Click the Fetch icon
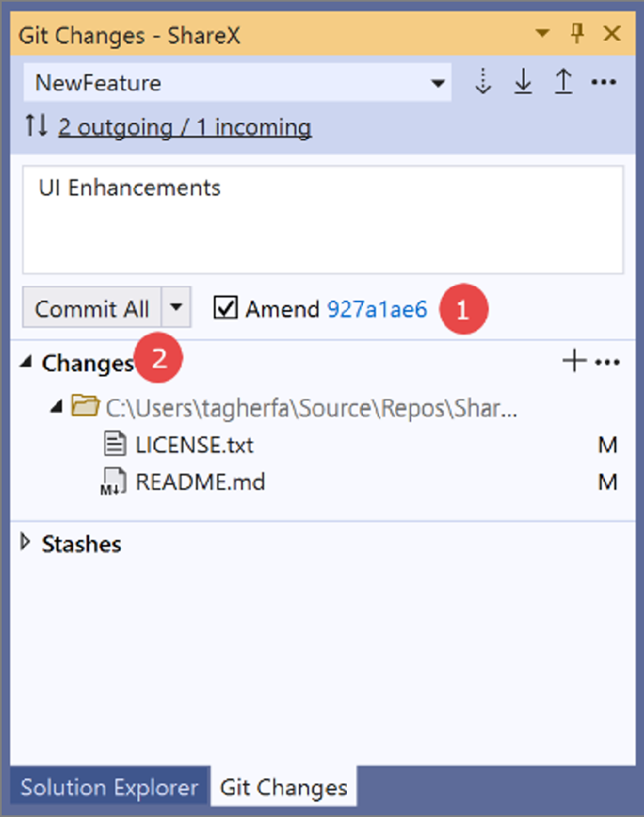The height and width of the screenshot is (817, 644). [x=483, y=83]
